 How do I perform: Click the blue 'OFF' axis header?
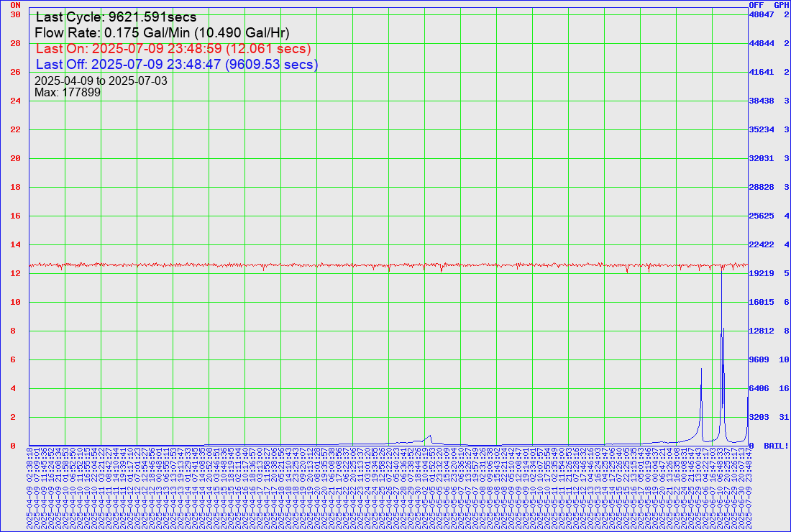click(756, 4)
